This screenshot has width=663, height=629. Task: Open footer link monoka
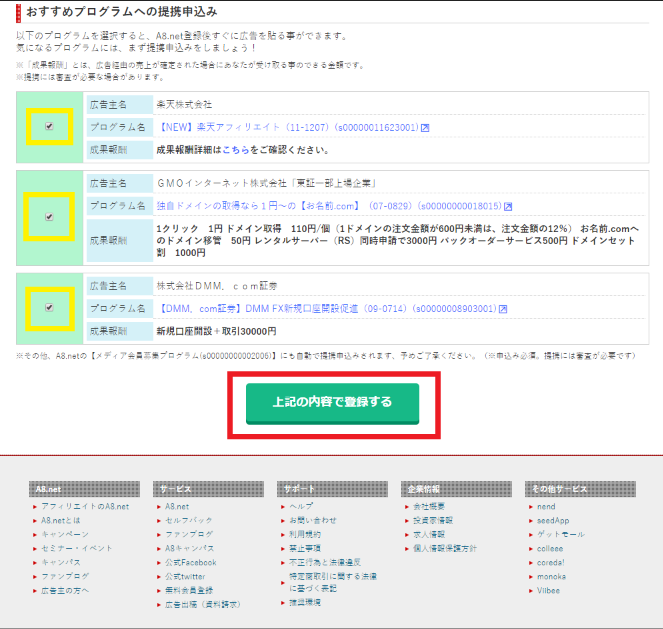point(551,576)
